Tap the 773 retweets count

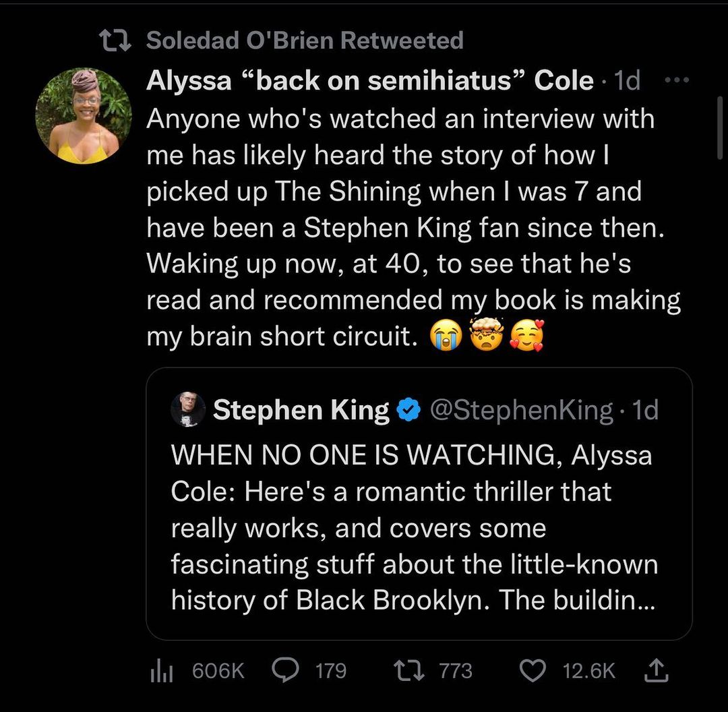point(456,670)
